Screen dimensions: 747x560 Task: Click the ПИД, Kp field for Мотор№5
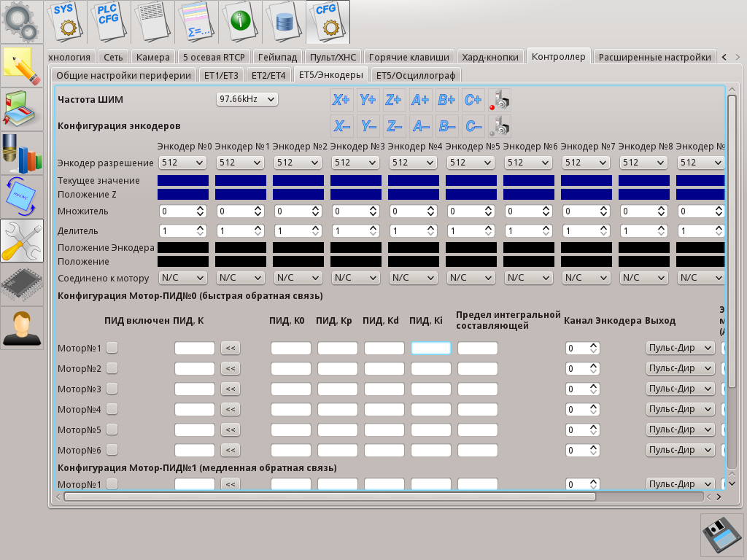(x=337, y=430)
